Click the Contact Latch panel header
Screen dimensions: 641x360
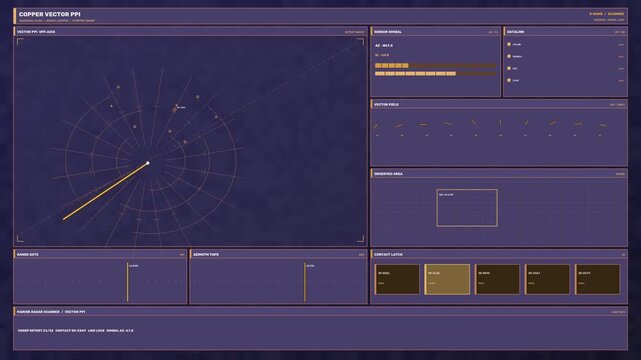point(499,254)
